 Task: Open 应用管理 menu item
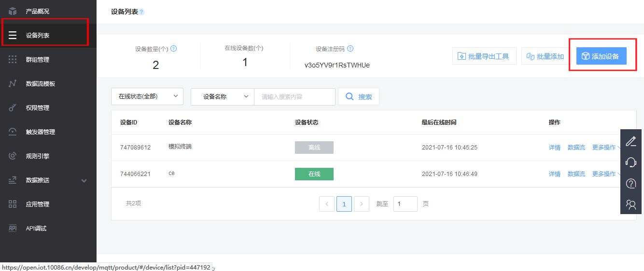(x=48, y=204)
